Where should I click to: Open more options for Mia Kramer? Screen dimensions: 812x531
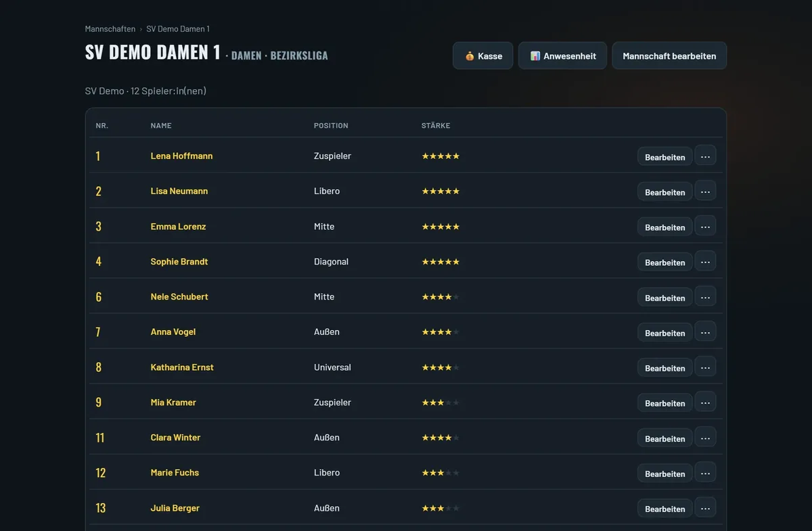click(x=705, y=402)
